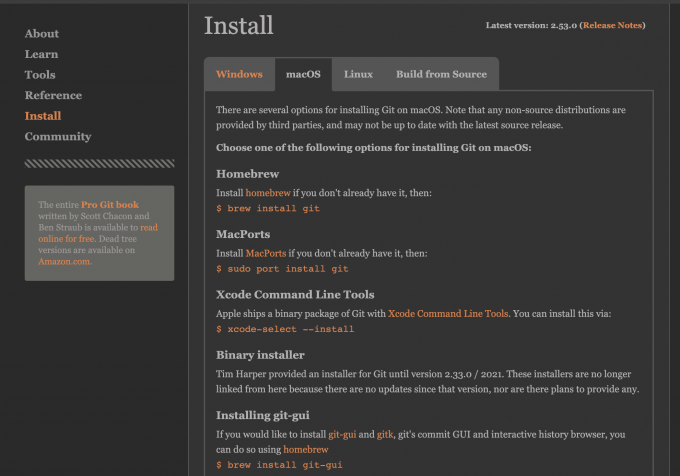Open the Amazon.com link
Image resolution: width=680 pixels, height=476 pixels.
pos(64,261)
